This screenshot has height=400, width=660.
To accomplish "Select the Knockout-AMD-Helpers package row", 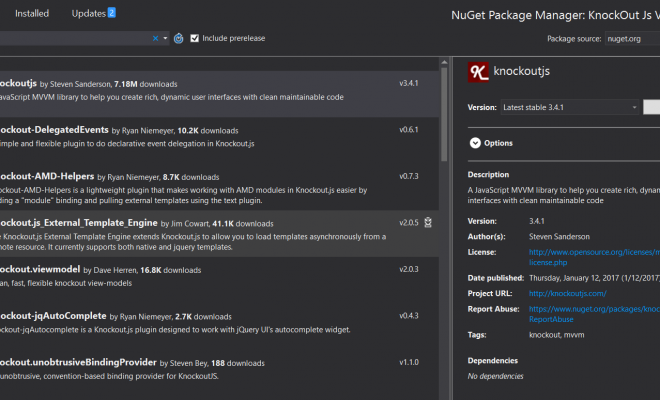I will coord(219,187).
